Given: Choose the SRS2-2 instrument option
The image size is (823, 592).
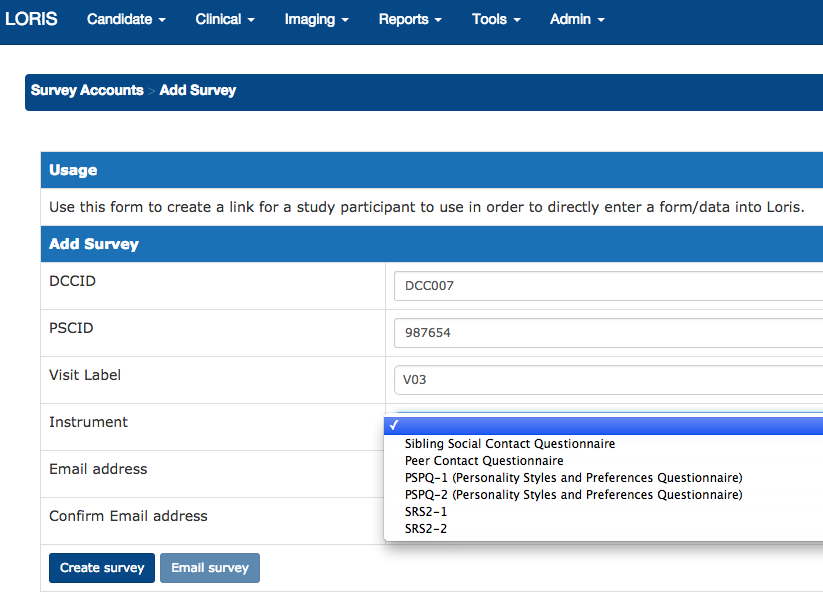Looking at the screenshot, I should coord(426,529).
